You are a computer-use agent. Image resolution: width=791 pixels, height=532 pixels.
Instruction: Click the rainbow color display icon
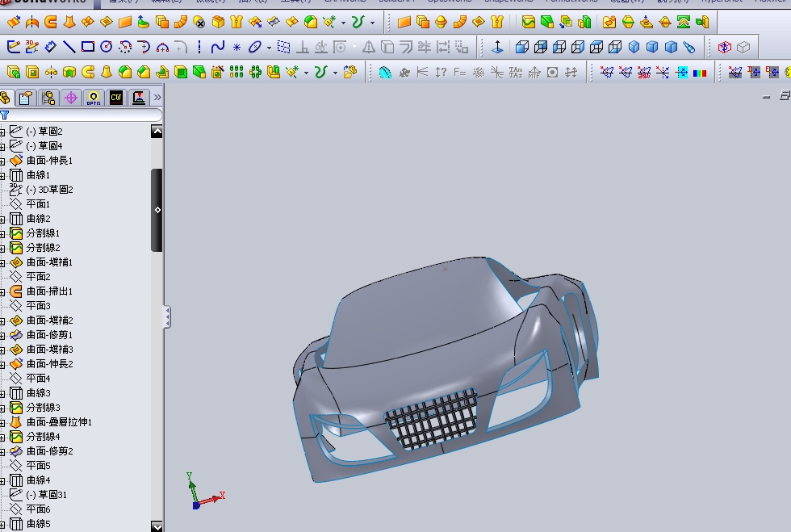coord(700,73)
